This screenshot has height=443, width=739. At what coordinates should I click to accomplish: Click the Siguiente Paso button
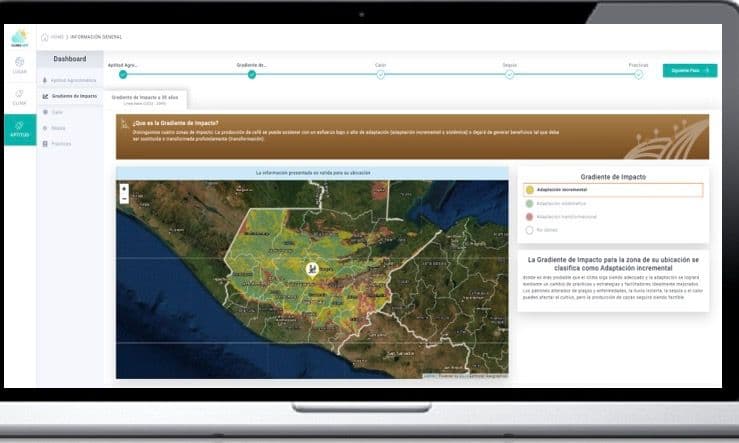[689, 71]
